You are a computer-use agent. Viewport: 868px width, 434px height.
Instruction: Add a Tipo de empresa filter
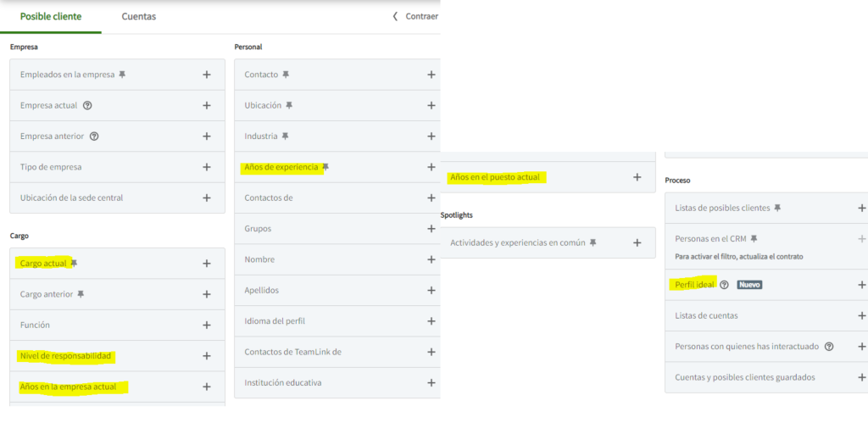coord(207,167)
